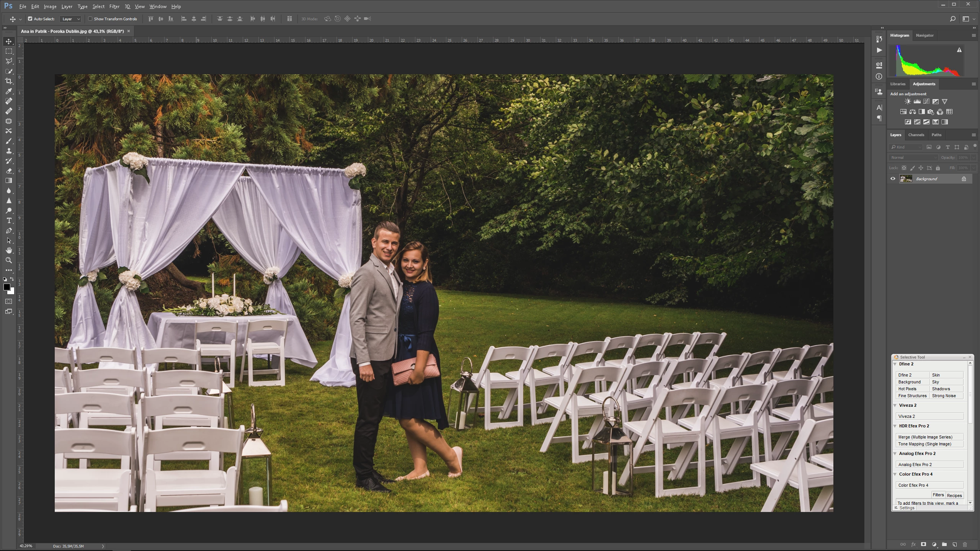The width and height of the screenshot is (980, 551).
Task: Enable Show Transform Controls checkbox
Action: pyautogui.click(x=90, y=19)
